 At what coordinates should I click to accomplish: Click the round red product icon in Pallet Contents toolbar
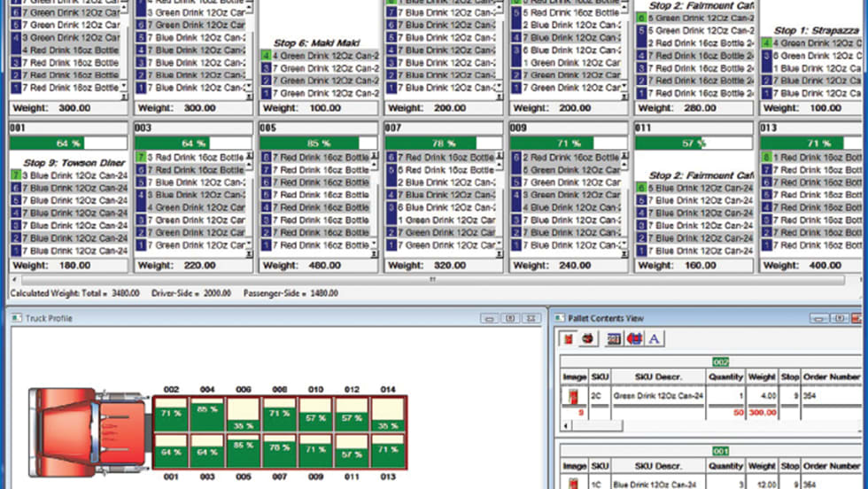point(588,338)
